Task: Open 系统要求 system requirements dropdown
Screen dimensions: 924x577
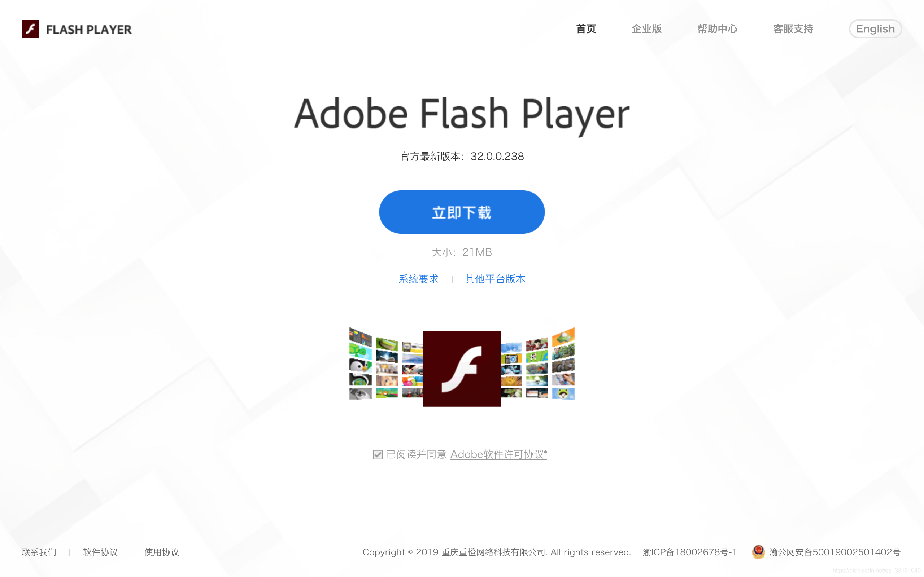Action: pyautogui.click(x=417, y=278)
